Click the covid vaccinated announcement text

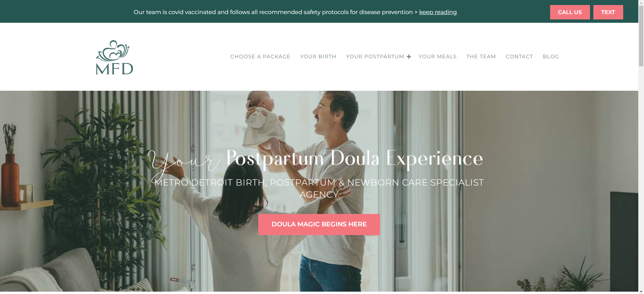coord(273,12)
